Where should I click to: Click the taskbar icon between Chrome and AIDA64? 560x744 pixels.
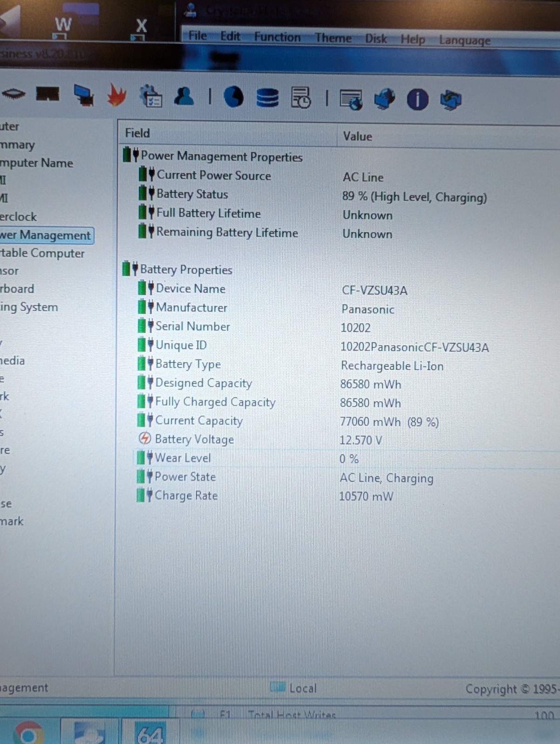(89, 732)
